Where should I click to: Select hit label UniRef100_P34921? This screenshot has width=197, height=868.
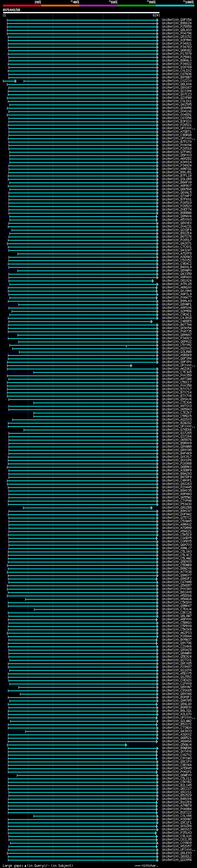(x=176, y=43)
